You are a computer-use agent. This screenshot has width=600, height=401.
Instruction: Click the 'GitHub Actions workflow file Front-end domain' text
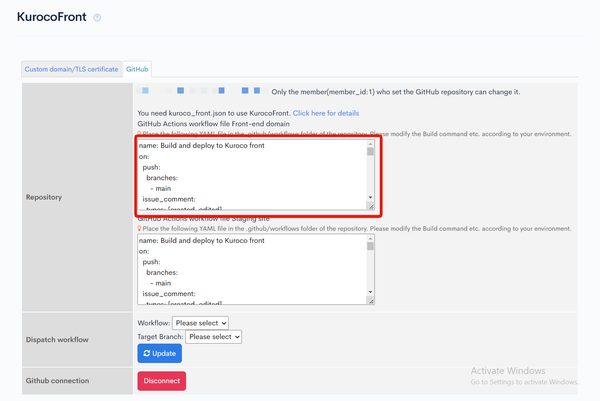pos(214,124)
